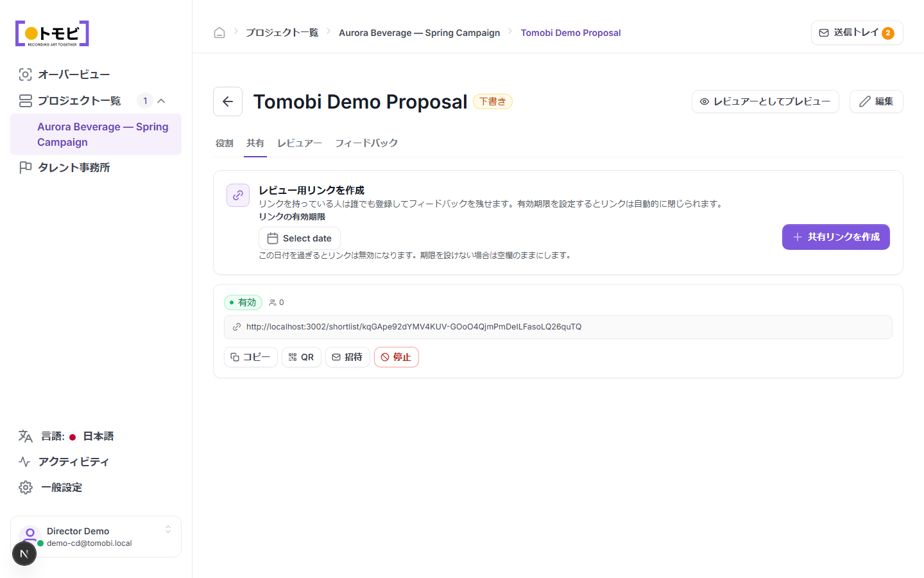This screenshot has height=578, width=924.
Task: Click the Active (有効) status badge
Action: 243,302
